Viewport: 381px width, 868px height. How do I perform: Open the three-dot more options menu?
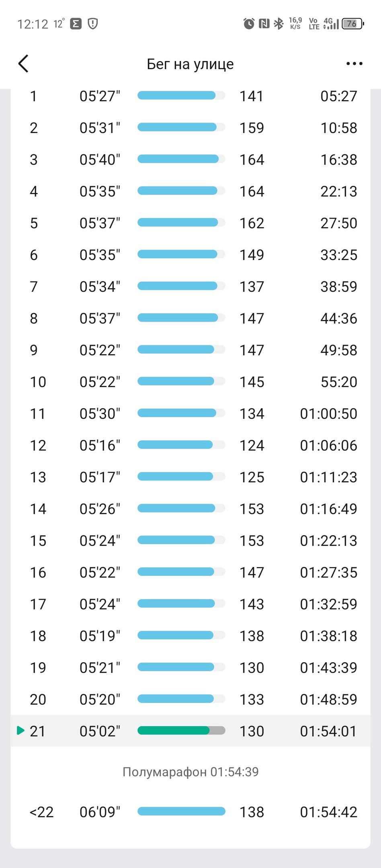click(354, 63)
